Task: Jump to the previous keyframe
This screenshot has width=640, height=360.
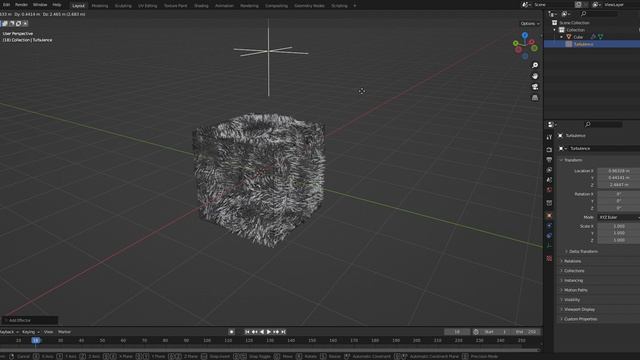Action: [x=254, y=332]
